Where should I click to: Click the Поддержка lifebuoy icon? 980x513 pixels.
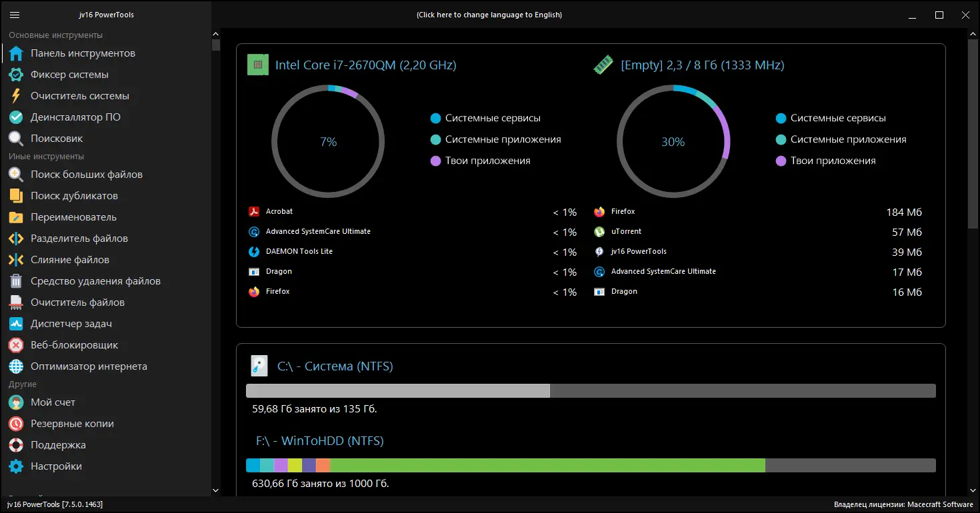tap(17, 445)
